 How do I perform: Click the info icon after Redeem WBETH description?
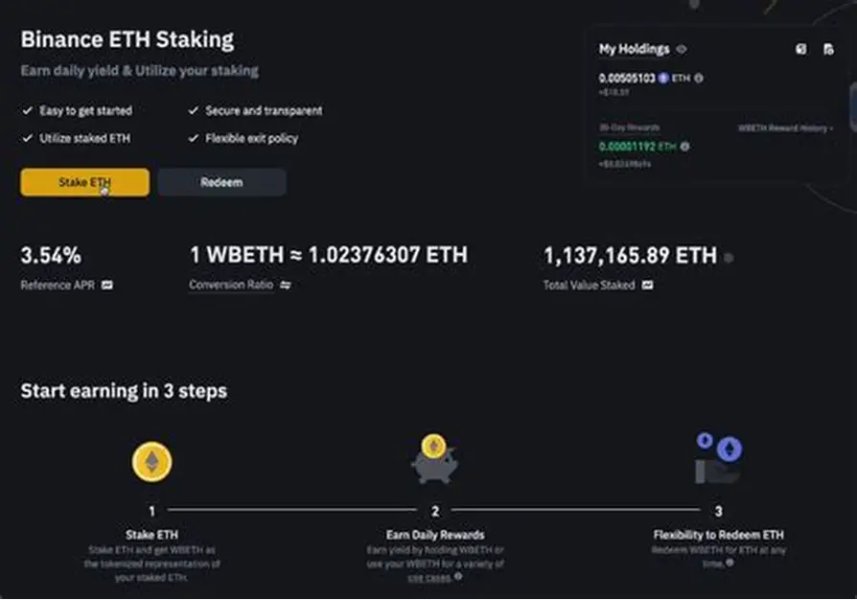click(731, 563)
